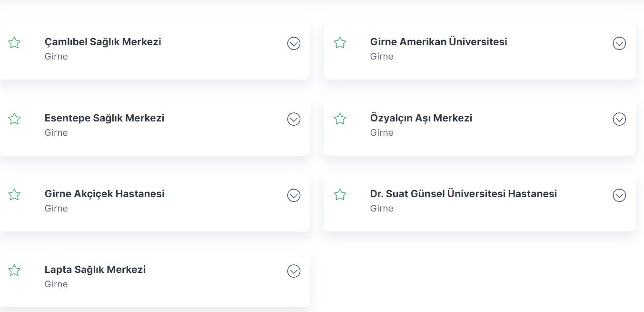Star Dr. Suat Günsel Üniversitesi Hastanesi

pos(340,194)
